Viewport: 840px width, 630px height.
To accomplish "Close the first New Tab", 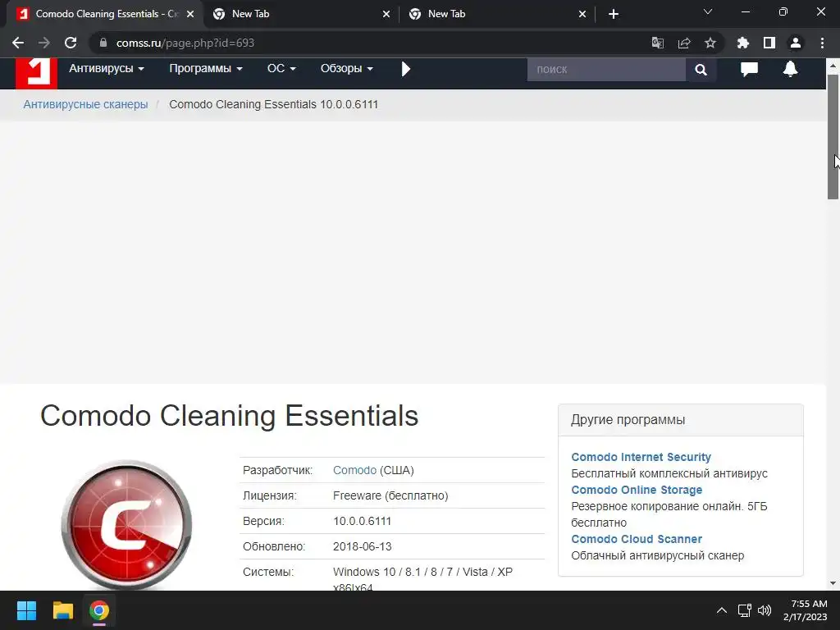I will point(386,14).
